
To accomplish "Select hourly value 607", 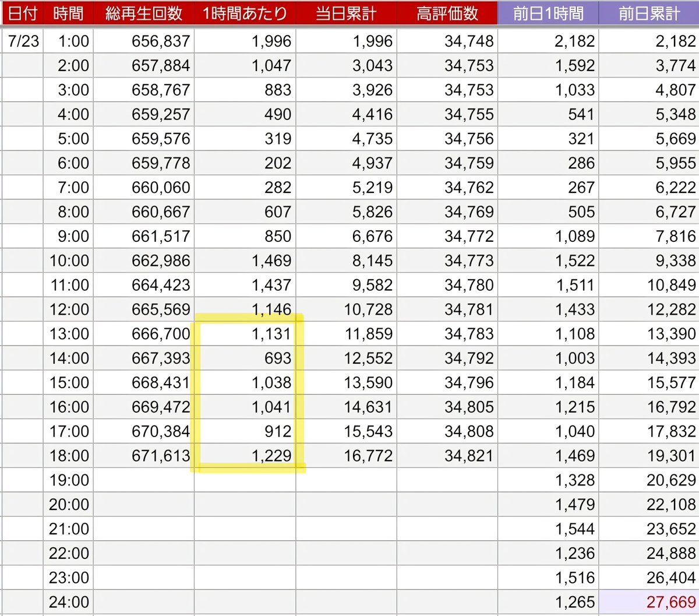I will pyautogui.click(x=245, y=212).
